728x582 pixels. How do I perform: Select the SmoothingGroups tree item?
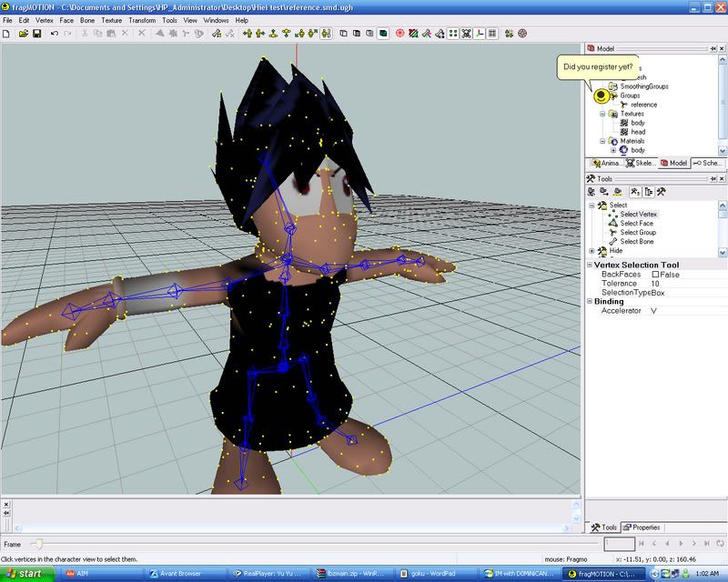[644, 86]
